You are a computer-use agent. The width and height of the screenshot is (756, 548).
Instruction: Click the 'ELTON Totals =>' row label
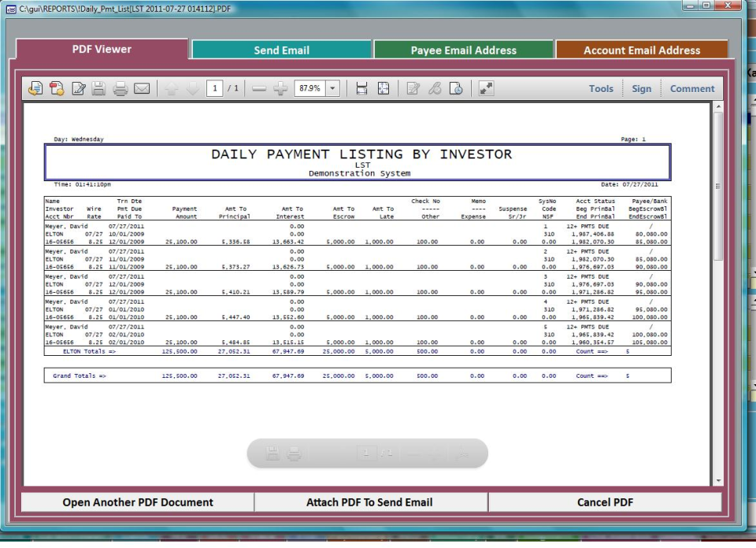[x=89, y=352]
